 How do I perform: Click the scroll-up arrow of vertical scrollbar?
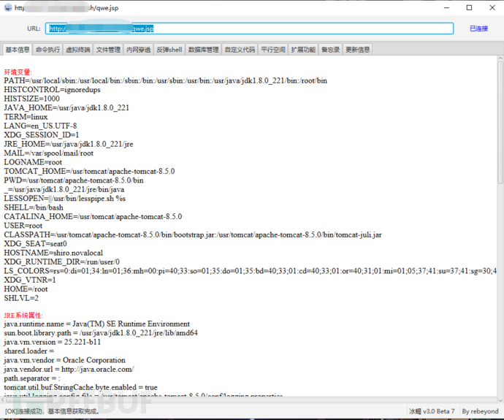(500, 58)
